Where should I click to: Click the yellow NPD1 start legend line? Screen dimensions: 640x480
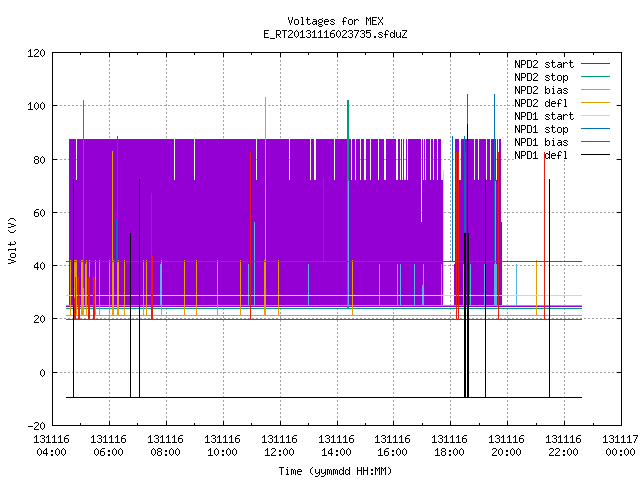click(596, 116)
